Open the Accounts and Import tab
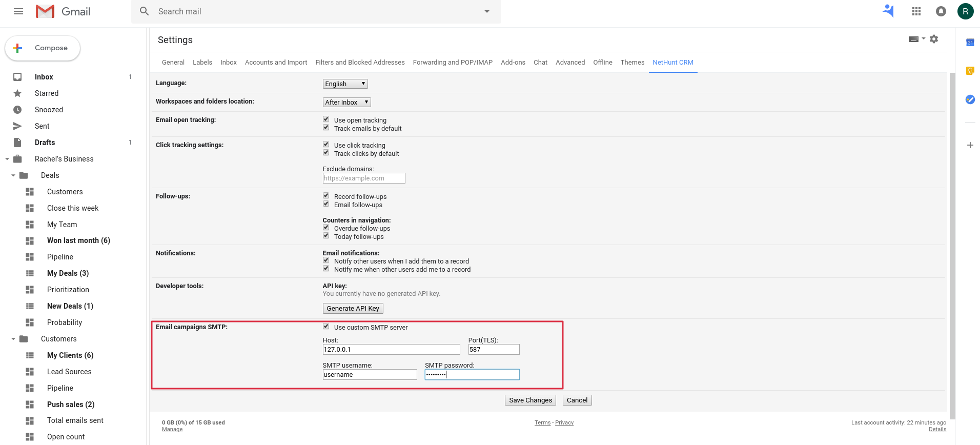The image size is (980, 445). (276, 63)
